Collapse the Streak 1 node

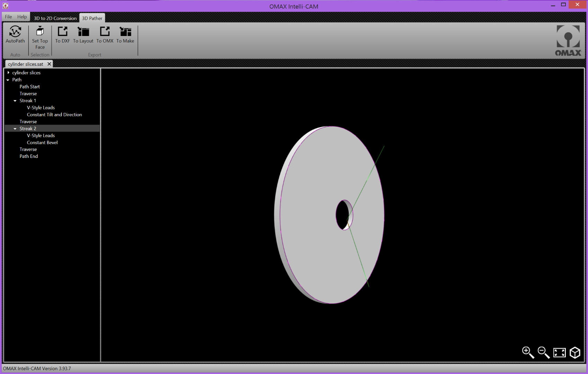click(15, 101)
